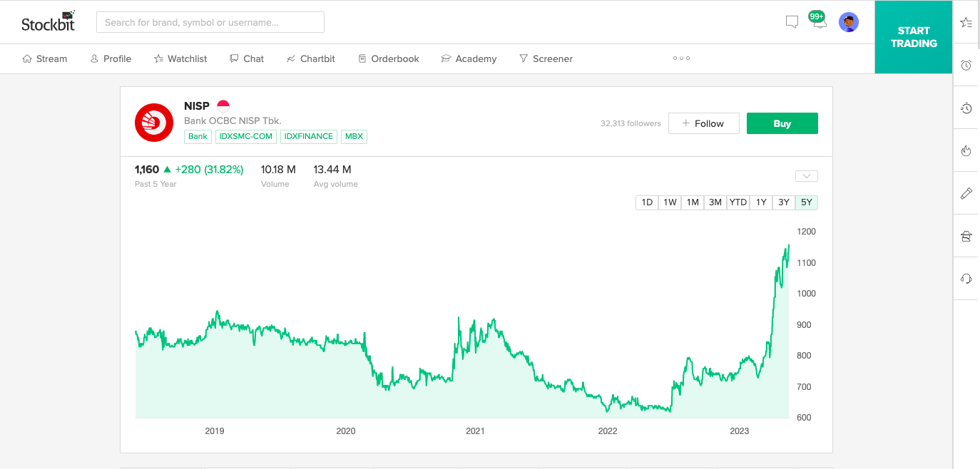
Task: Click the Stockbit logo
Action: (48, 21)
